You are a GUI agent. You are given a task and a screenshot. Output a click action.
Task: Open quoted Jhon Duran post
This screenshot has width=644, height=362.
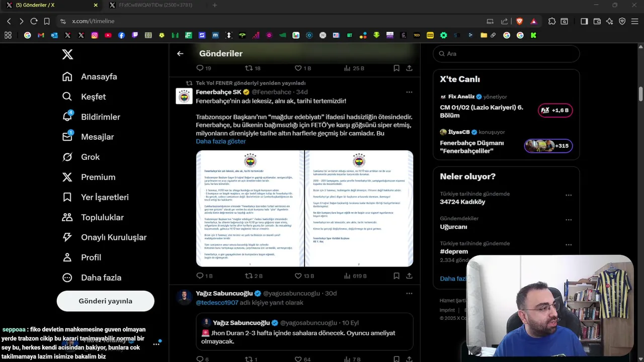click(304, 332)
